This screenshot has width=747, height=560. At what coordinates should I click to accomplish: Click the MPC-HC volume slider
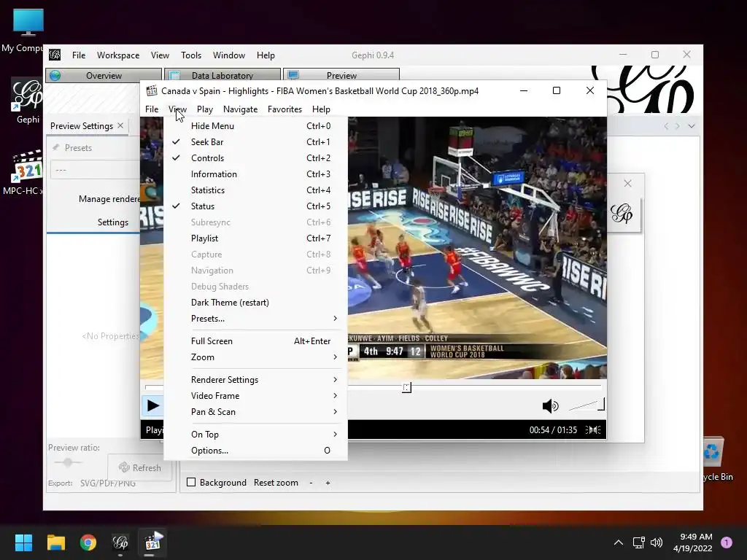(587, 405)
